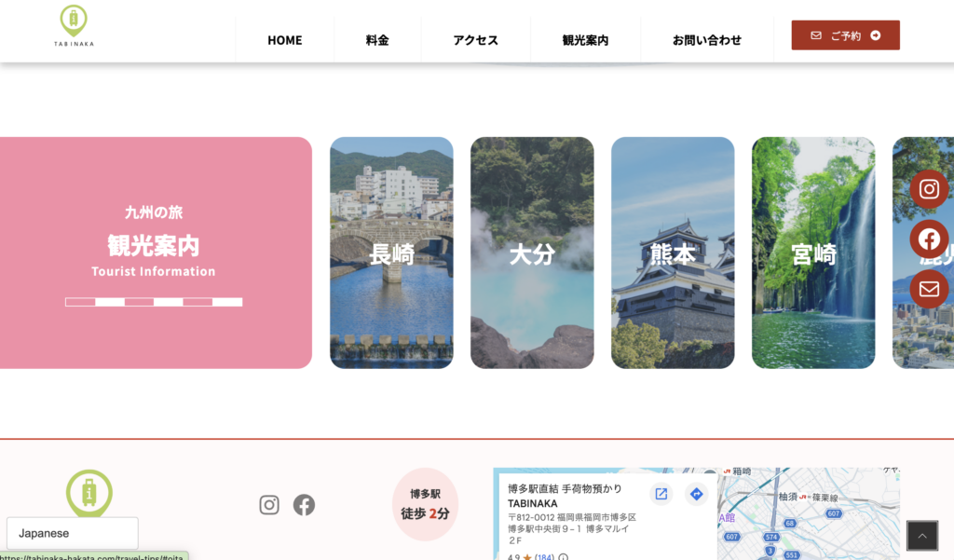954x560 pixels.
Task: Open the footer Instagram icon
Action: click(269, 505)
